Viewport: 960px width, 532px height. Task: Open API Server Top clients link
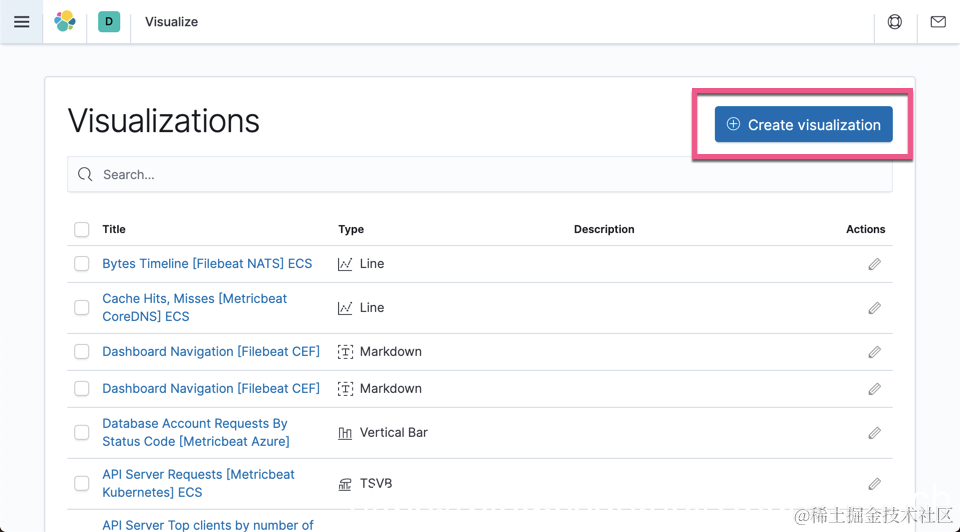tap(208, 525)
